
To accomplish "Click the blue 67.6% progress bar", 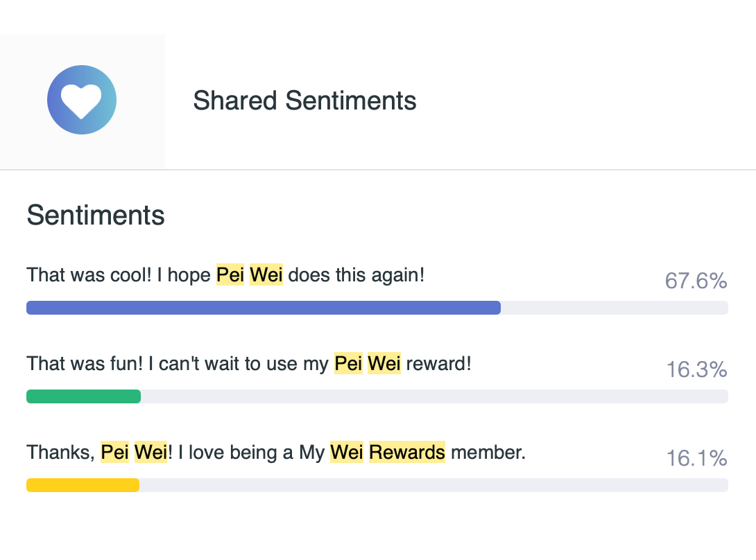I will (264, 308).
